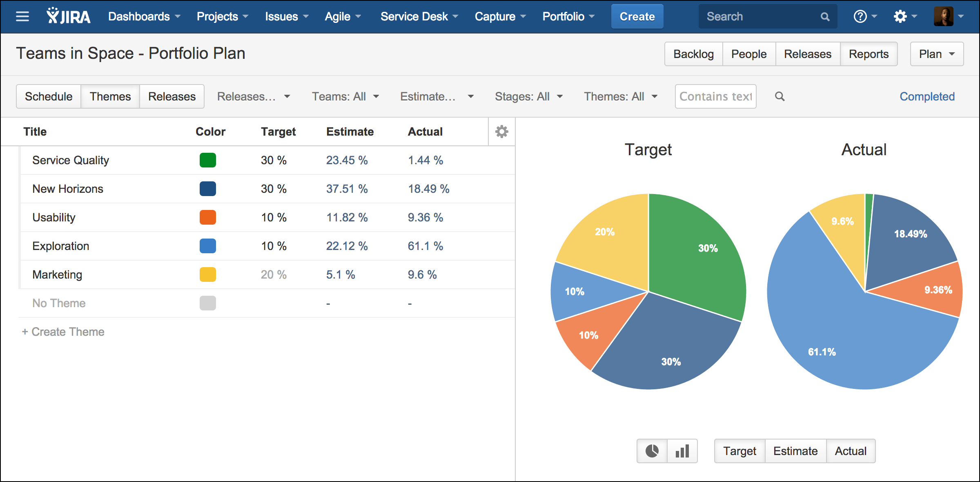980x482 pixels.
Task: Click the Create button
Action: pos(637,16)
